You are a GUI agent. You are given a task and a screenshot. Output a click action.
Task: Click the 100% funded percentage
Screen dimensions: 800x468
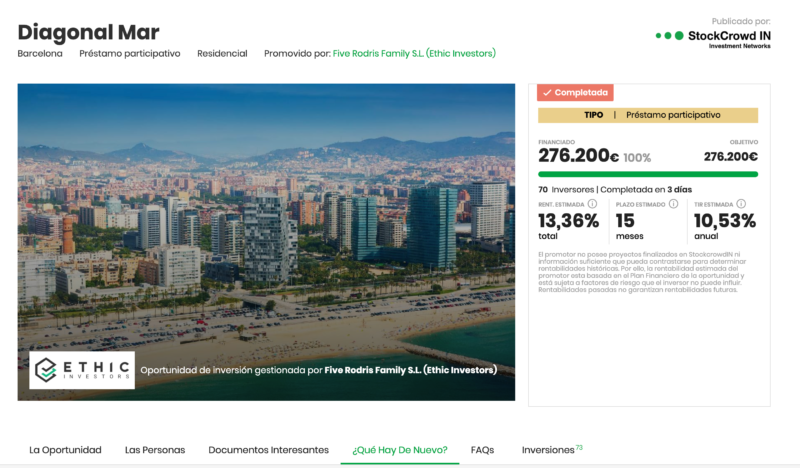click(x=637, y=158)
